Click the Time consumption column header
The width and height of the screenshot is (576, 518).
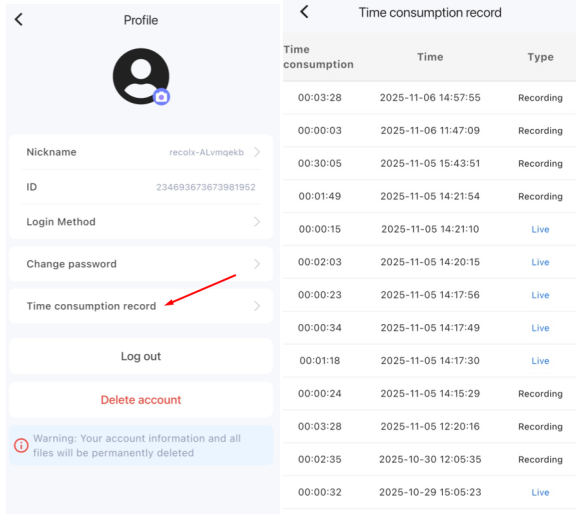[318, 57]
